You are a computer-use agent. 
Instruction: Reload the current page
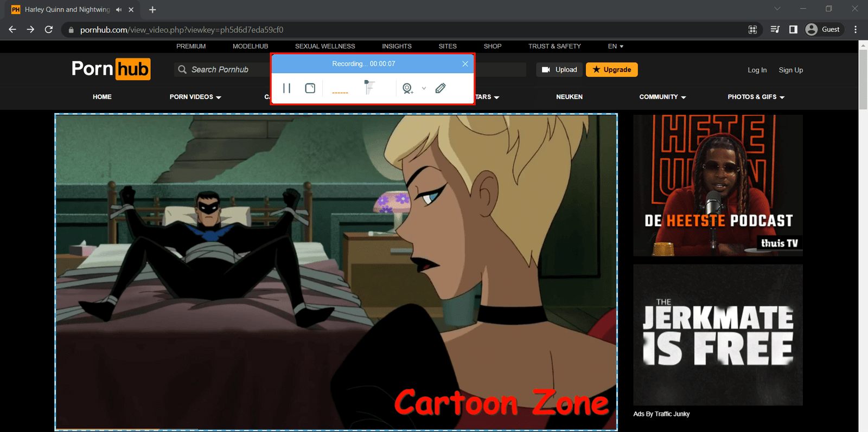49,29
